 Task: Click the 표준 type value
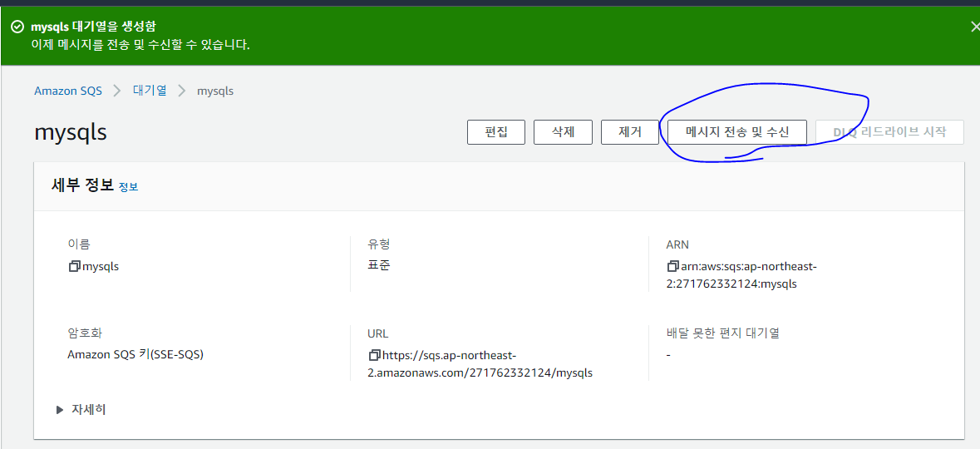point(379,266)
